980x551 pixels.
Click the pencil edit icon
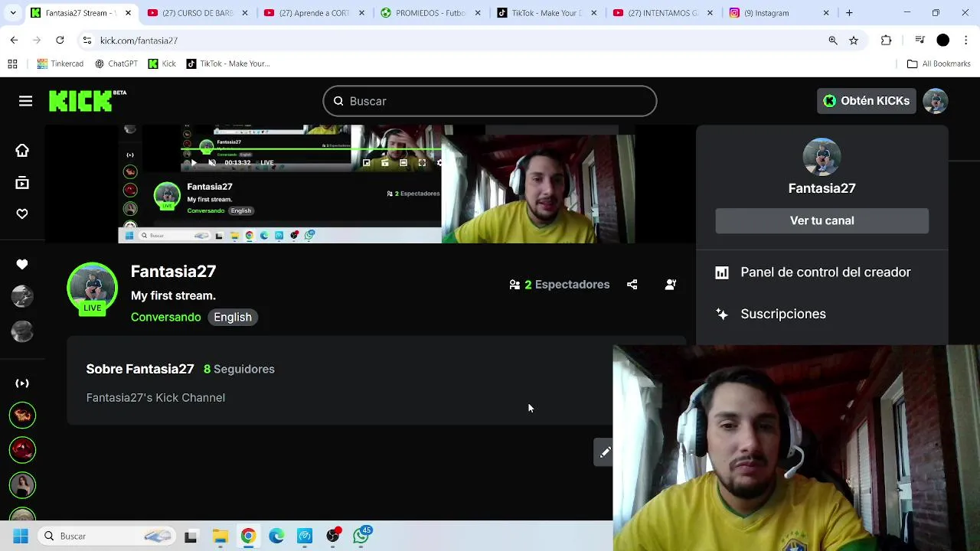point(604,452)
